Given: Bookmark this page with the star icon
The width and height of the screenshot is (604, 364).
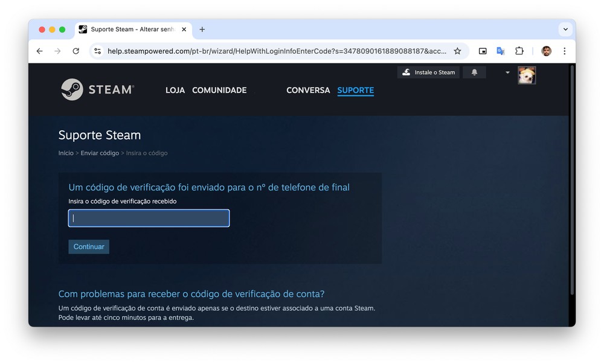Looking at the screenshot, I should point(457,51).
